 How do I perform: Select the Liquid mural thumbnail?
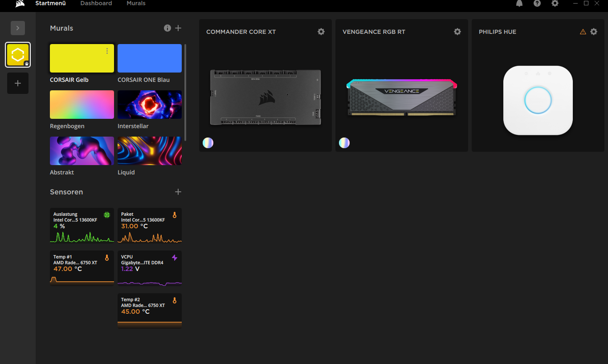(x=150, y=151)
